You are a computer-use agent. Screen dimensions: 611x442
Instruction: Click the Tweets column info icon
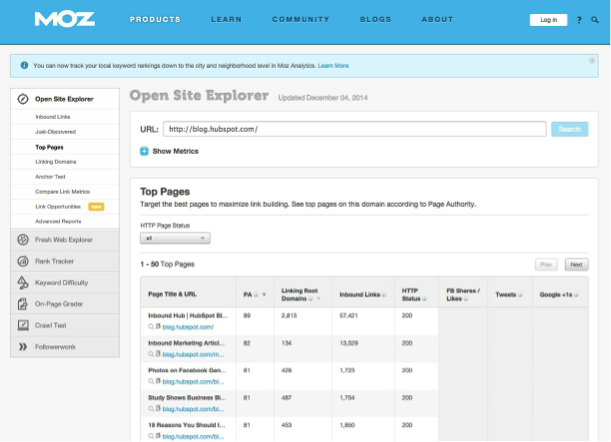pyautogui.click(x=520, y=295)
